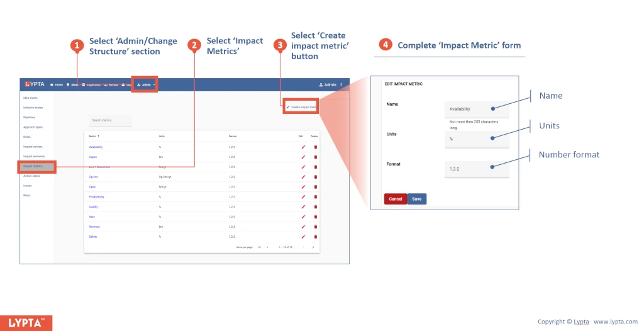Click the LYPTA logo in the navbar

(35, 84)
